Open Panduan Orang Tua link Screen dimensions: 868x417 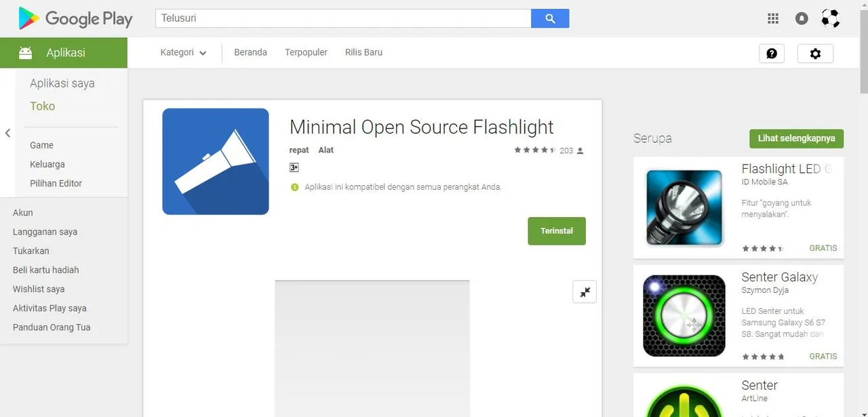tap(52, 327)
